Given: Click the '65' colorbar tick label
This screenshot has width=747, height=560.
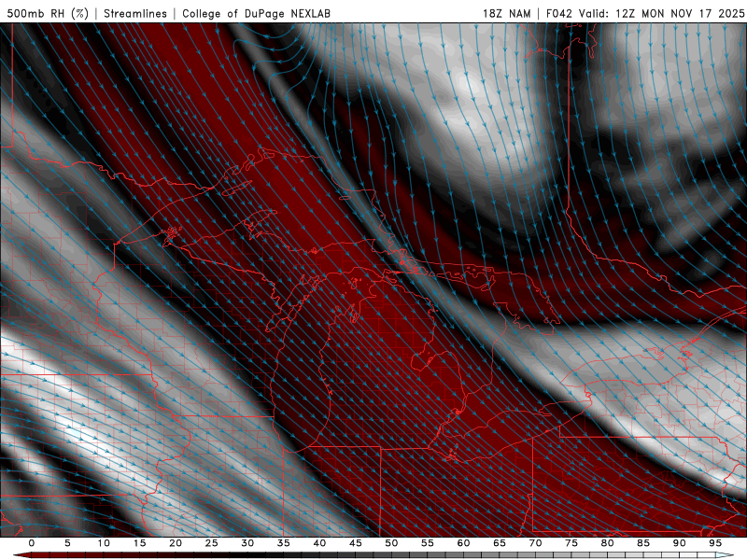Looking at the screenshot, I should click(x=500, y=543).
